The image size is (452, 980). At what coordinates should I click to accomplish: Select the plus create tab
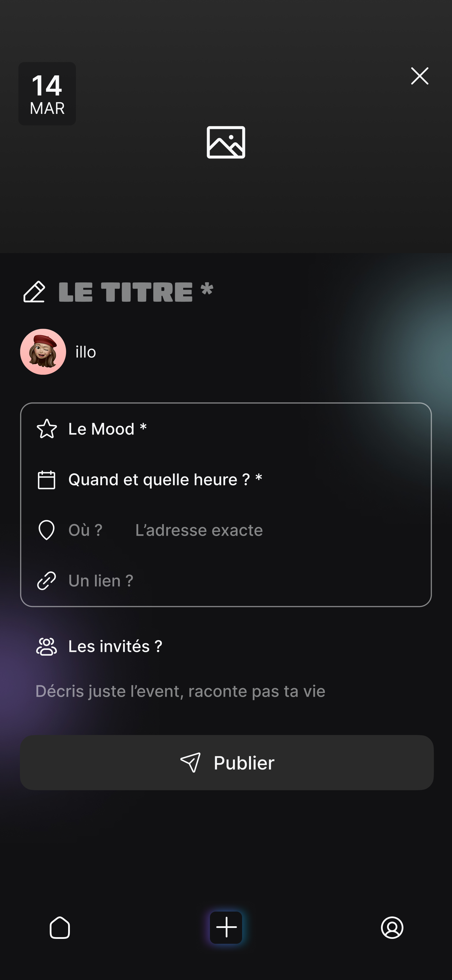226,927
